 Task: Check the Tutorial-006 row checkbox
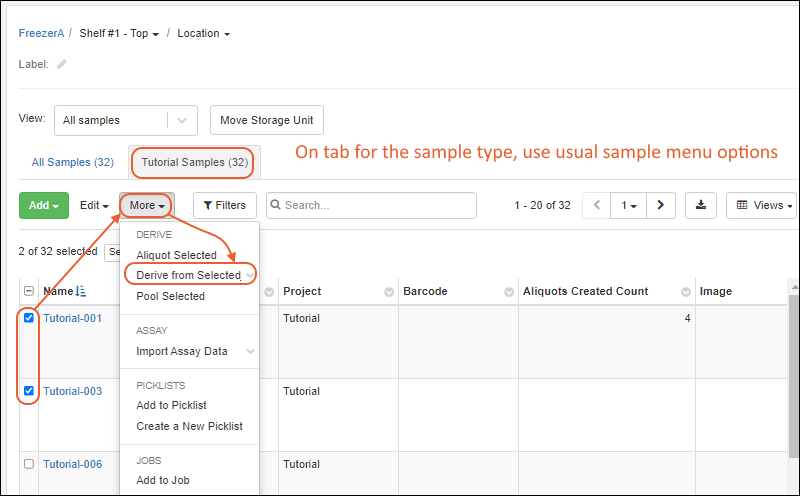[x=29, y=464]
